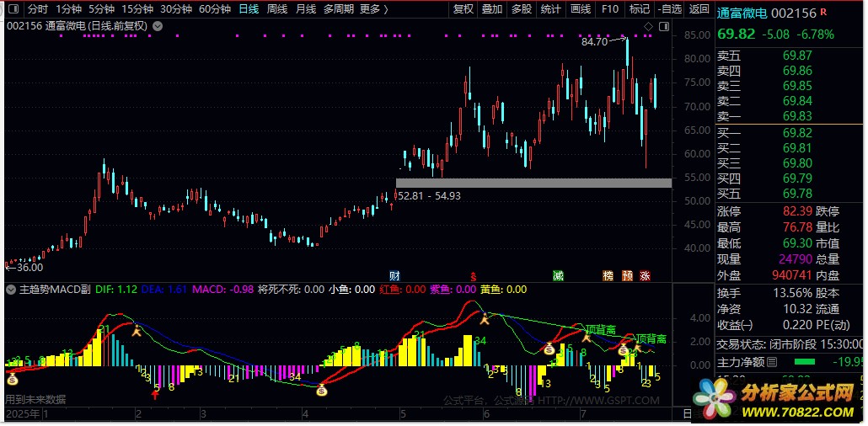Viewport: 868px width, 426px height.
Task: Click the red dollar sign event marker
Action: pyautogui.click(x=473, y=276)
